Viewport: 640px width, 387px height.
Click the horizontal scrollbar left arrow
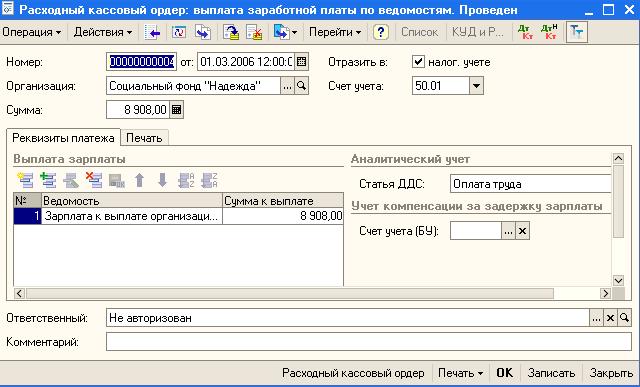point(19,293)
